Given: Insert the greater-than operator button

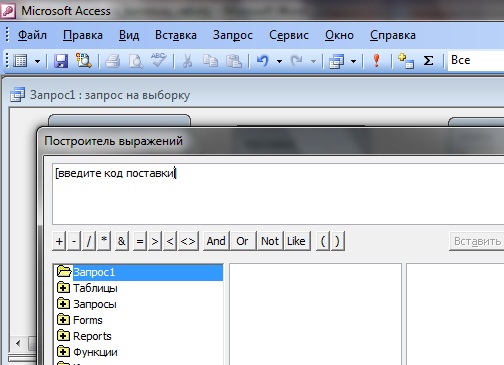Looking at the screenshot, I should pyautogui.click(x=155, y=241).
